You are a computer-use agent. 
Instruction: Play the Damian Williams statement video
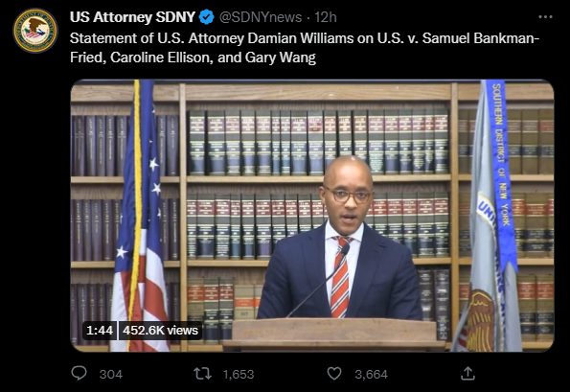[x=312, y=216]
